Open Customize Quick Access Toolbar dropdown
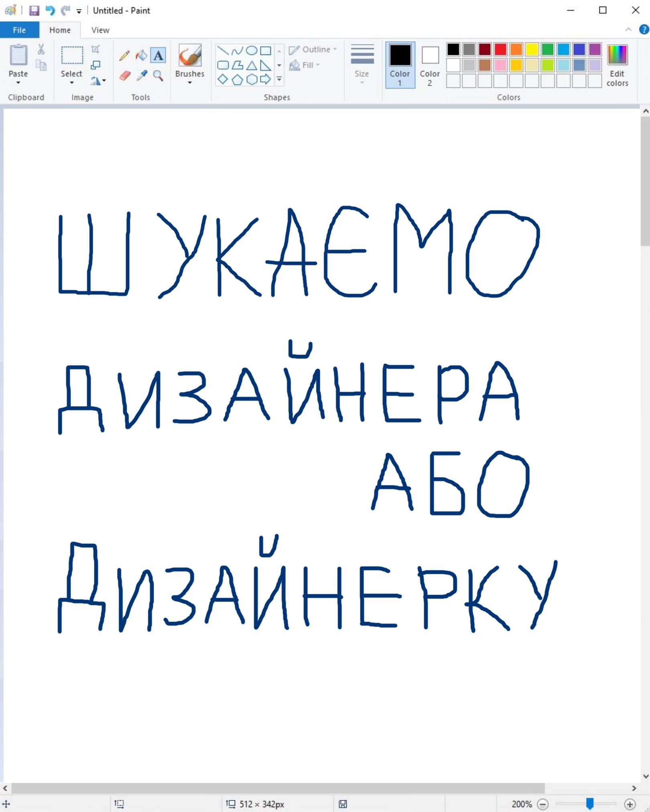650x812 pixels. point(79,11)
